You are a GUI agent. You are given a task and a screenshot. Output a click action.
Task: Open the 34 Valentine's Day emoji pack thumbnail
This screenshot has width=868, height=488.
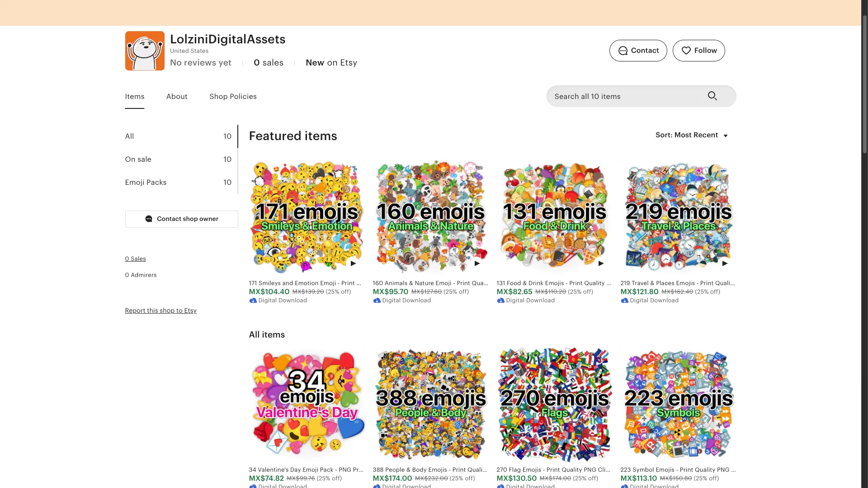pos(307,404)
